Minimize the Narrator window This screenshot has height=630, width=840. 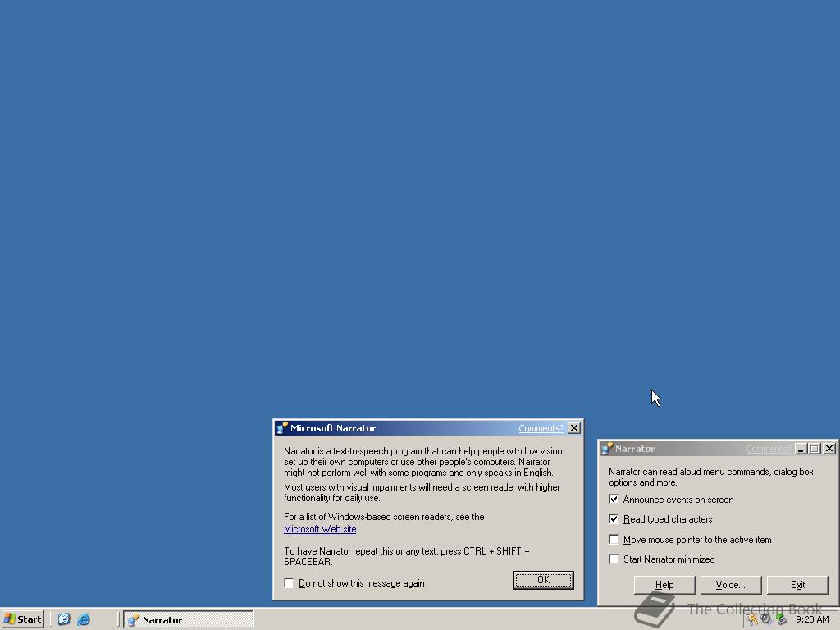(x=801, y=449)
